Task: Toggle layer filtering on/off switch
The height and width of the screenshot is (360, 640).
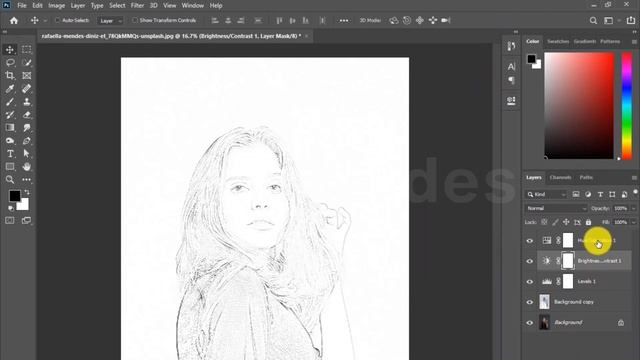Action: tap(635, 192)
